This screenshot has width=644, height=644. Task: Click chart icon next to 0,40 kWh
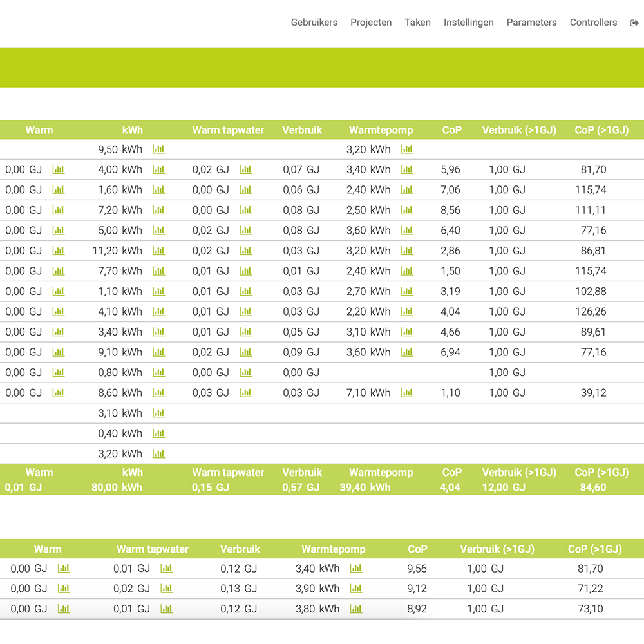click(158, 433)
